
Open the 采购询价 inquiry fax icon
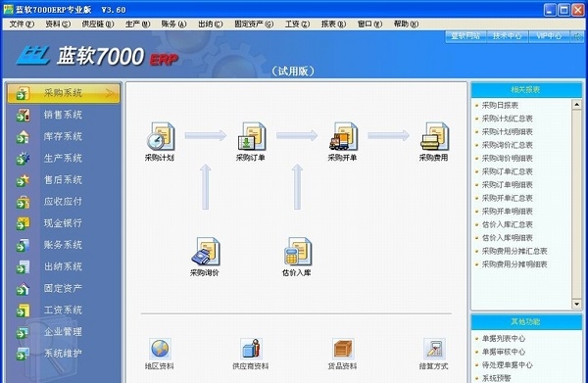[x=206, y=252]
